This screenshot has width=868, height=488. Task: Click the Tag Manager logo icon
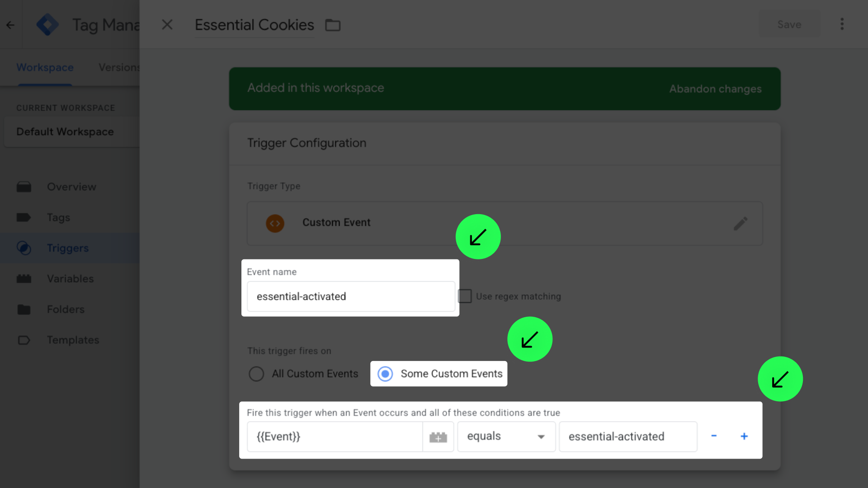[47, 25]
